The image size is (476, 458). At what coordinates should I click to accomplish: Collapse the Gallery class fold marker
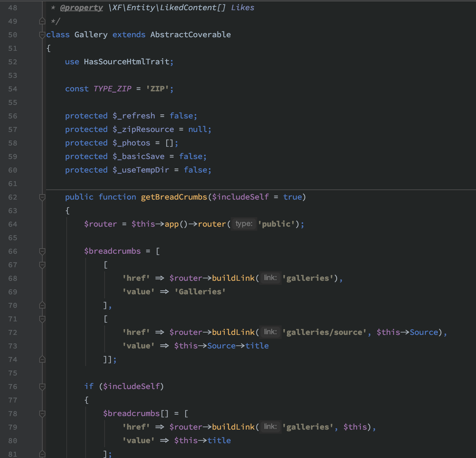click(x=42, y=35)
